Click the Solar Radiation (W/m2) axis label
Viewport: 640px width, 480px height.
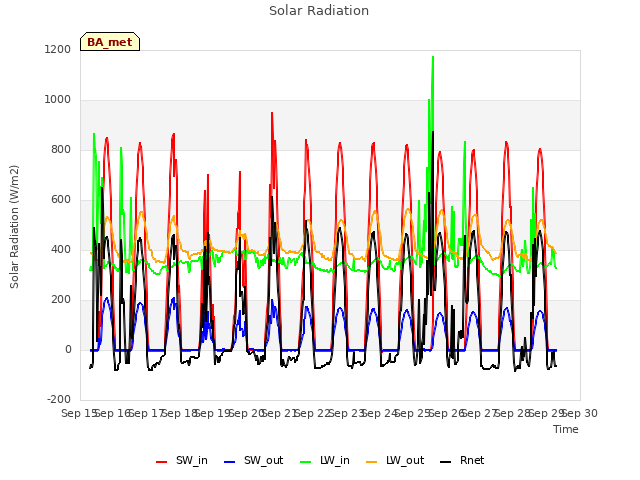point(14,227)
